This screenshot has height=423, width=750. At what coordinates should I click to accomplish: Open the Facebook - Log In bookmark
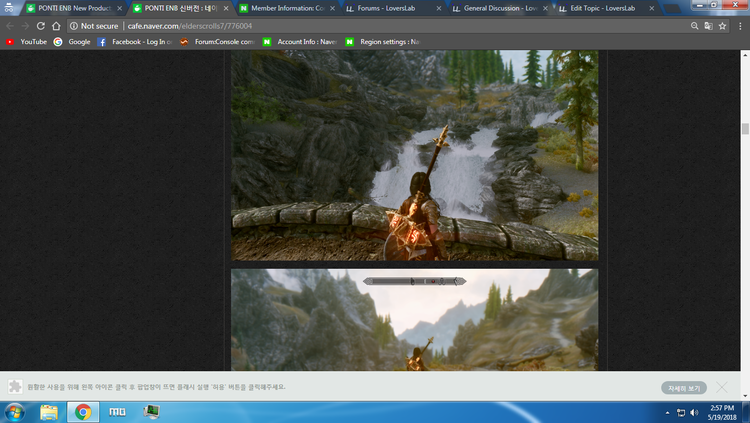(x=134, y=42)
